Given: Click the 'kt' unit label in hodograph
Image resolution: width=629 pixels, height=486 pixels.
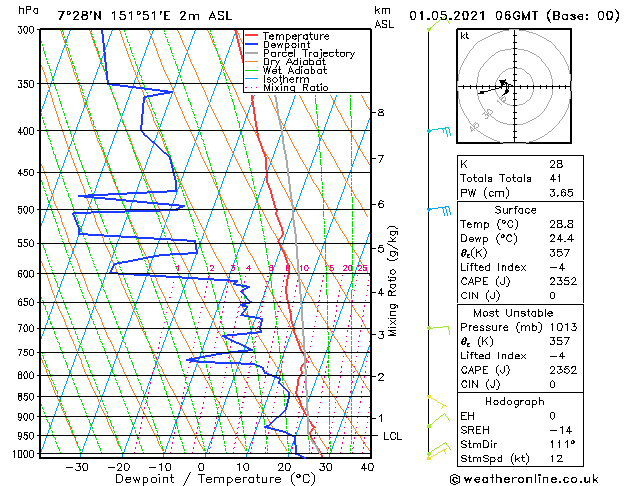Looking at the screenshot, I should pos(465,36).
